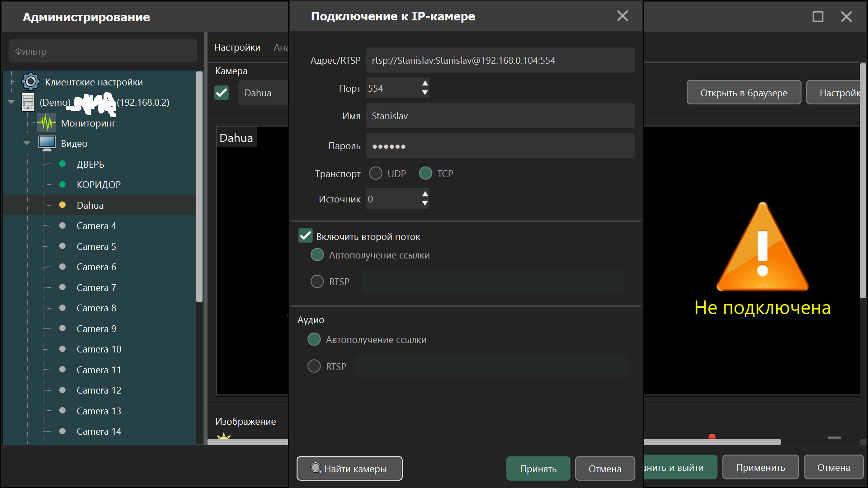Select UDP transport radio button
Image resolution: width=868 pixels, height=488 pixels.
[x=376, y=174]
